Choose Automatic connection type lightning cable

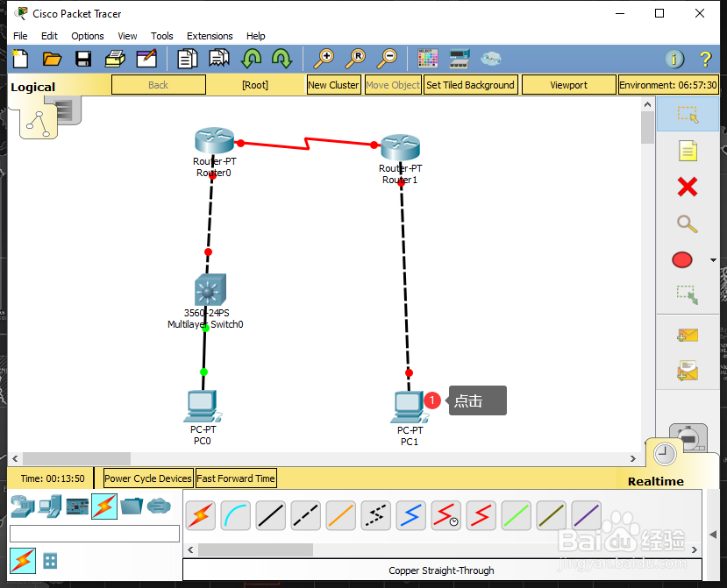200,515
